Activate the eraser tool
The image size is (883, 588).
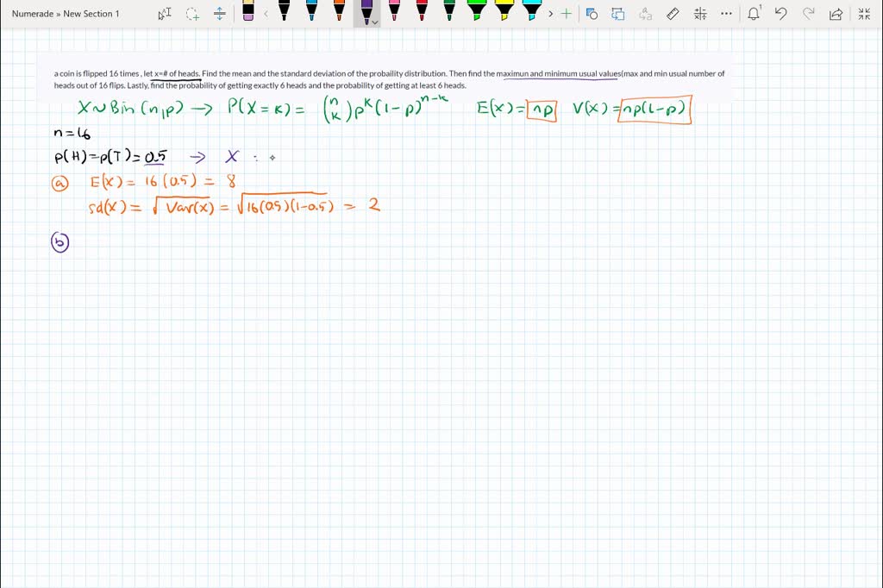point(248,14)
